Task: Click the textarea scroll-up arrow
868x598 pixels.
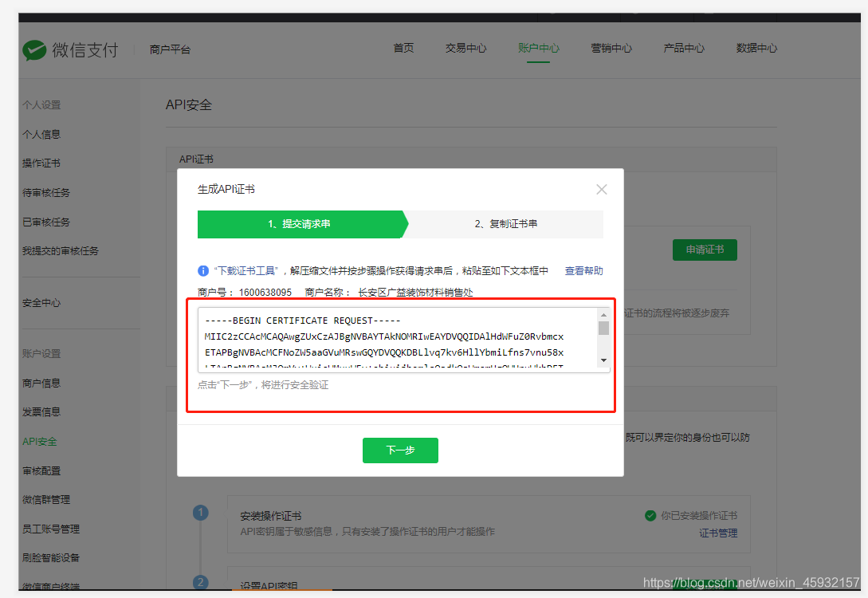Action: tap(604, 314)
